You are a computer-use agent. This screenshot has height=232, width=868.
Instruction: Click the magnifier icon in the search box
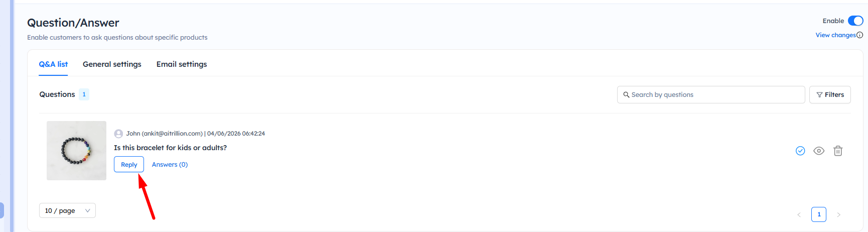626,94
